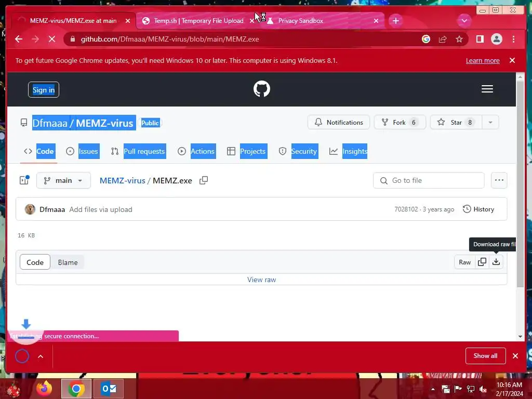Open Chrome three-dot menu
Screen dimensions: 532x399
[513, 39]
